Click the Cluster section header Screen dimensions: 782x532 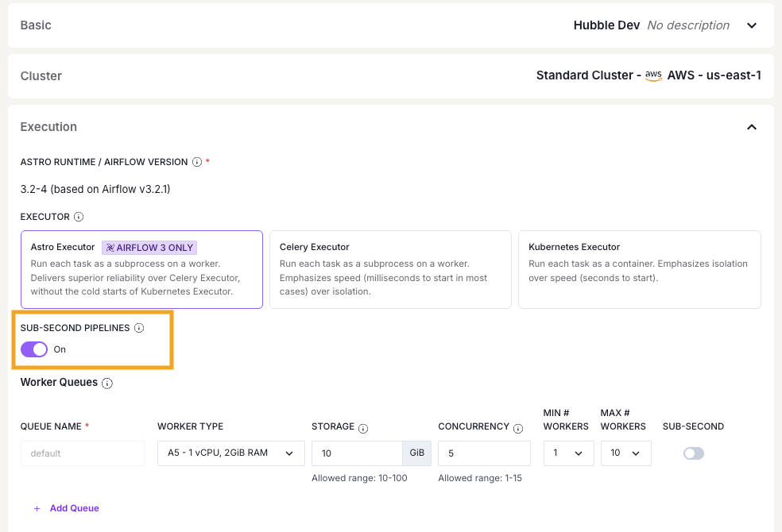pyautogui.click(x=41, y=76)
